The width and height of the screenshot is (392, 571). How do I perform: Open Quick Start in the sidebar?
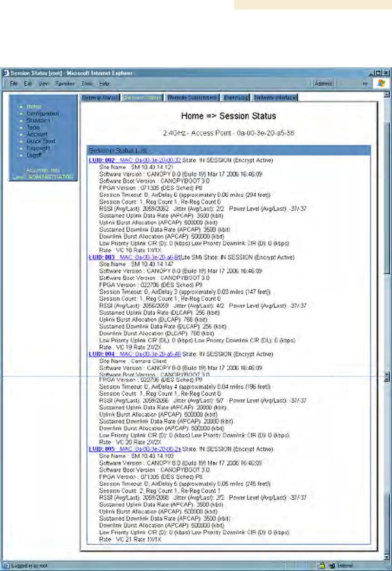(x=41, y=141)
